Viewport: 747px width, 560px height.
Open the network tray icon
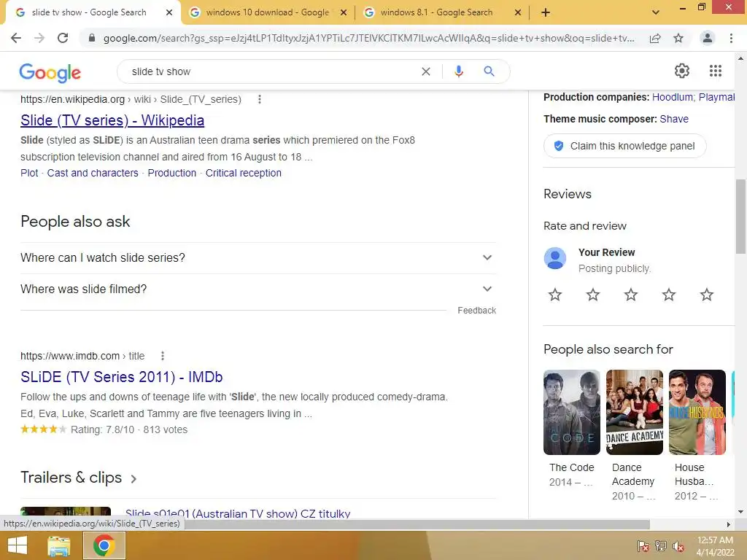click(661, 546)
